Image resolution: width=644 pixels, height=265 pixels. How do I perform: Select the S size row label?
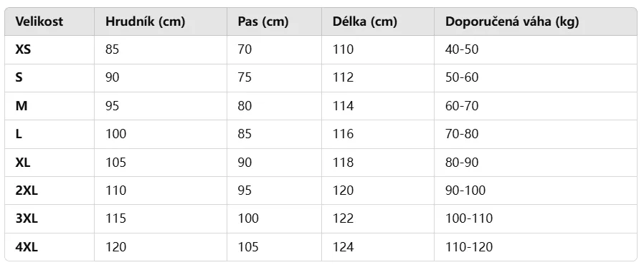click(x=19, y=78)
